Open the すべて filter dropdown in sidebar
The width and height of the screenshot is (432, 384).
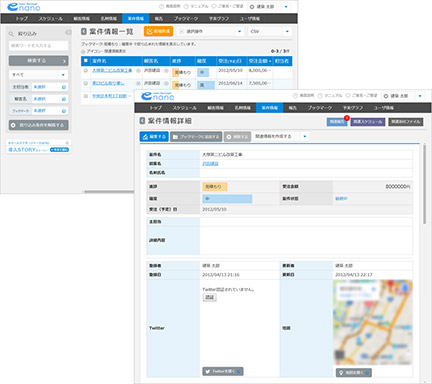[38, 75]
